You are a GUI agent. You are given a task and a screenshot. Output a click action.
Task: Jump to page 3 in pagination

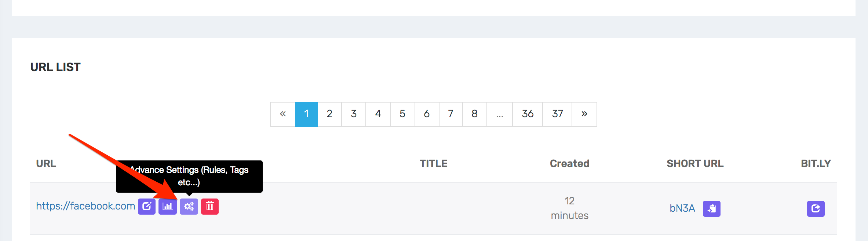[354, 114]
